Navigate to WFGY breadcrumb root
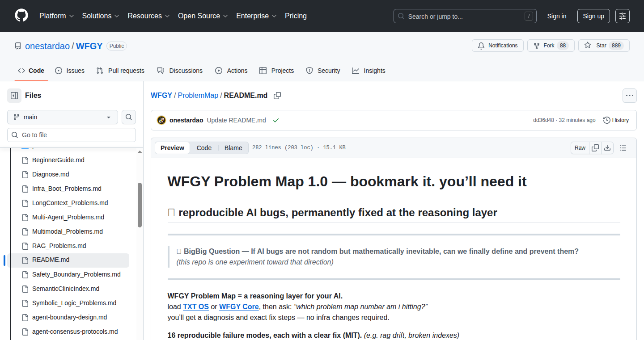Viewport: 644px width, 340px height. click(161, 96)
